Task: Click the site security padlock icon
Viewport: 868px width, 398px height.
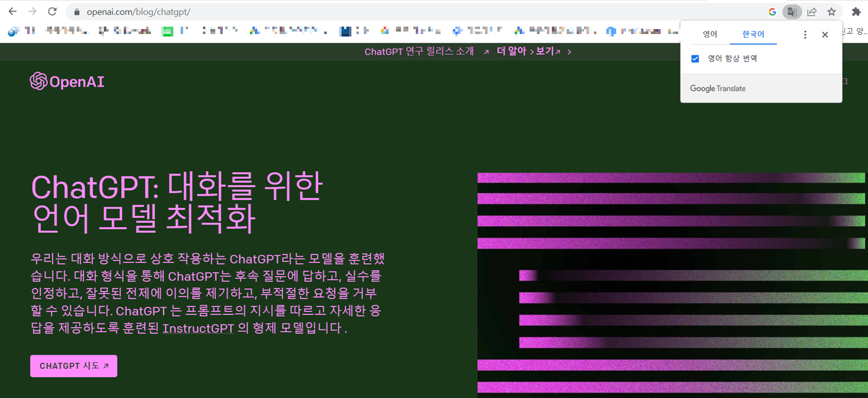Action: pyautogui.click(x=75, y=11)
